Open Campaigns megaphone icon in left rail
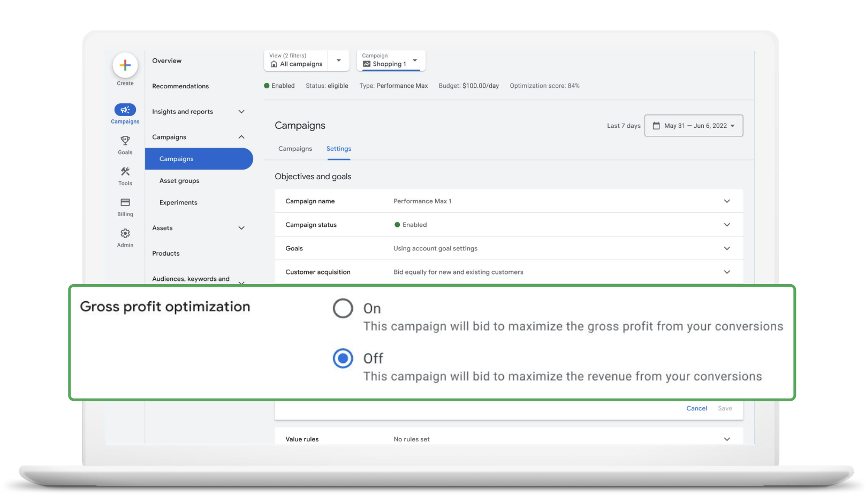The image size is (865, 504). point(125,110)
